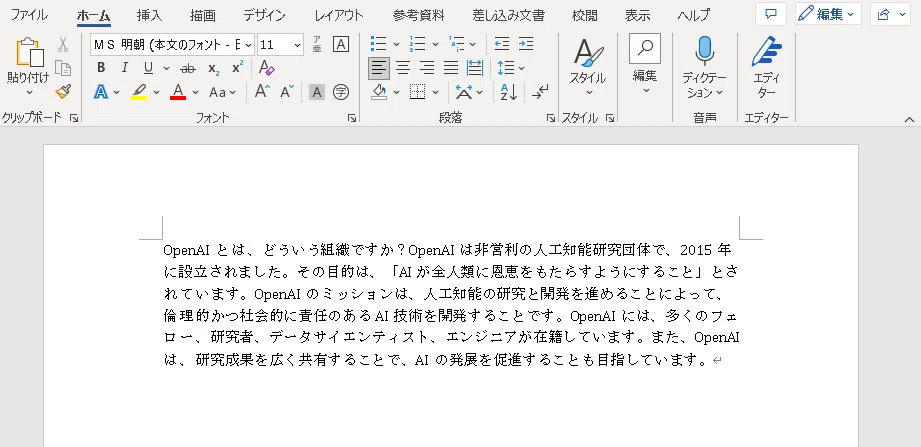Toggle underline formatting
The image size is (921, 447).
point(148,68)
